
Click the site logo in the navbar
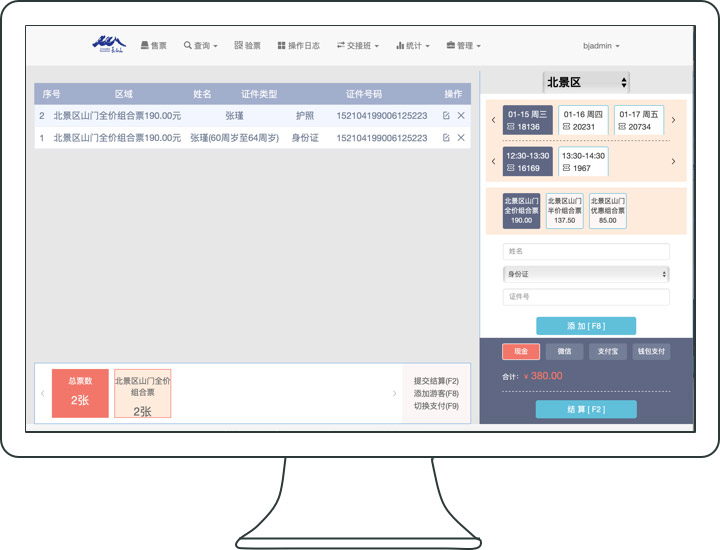point(108,45)
